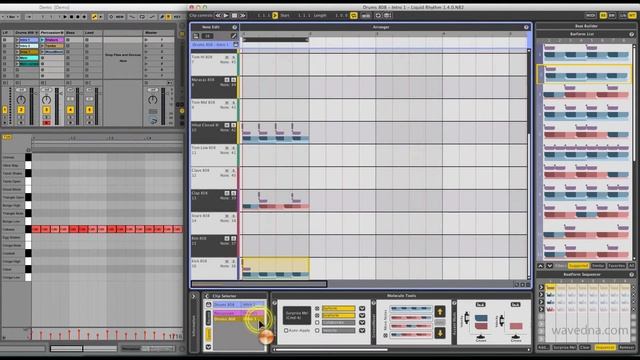Click the right Groove slider handle
This screenshot has width=640, height=360.
[x=516, y=338]
